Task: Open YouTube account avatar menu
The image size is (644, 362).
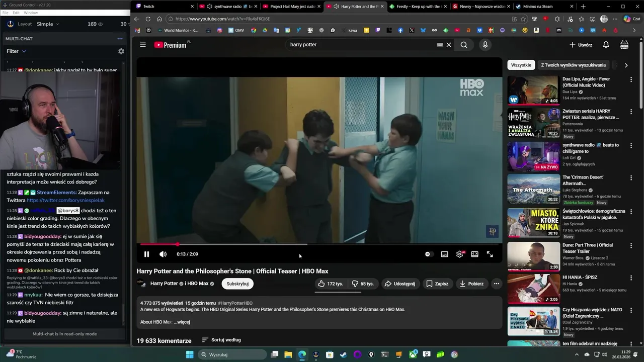Action: [x=624, y=45]
